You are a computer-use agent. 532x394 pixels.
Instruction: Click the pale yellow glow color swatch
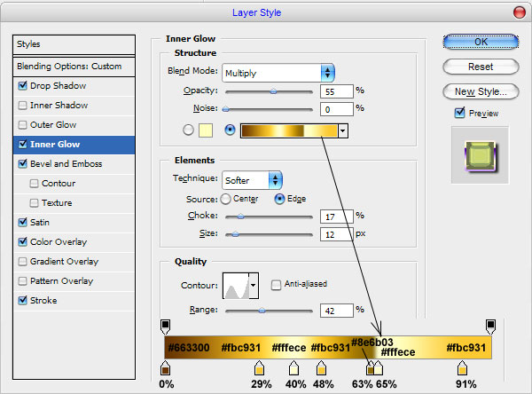pyautogui.click(x=206, y=130)
